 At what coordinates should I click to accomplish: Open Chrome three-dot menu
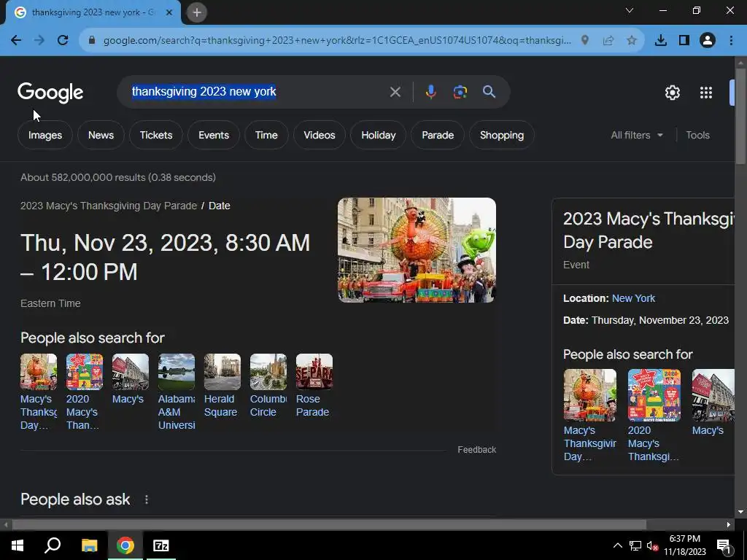[731, 41]
